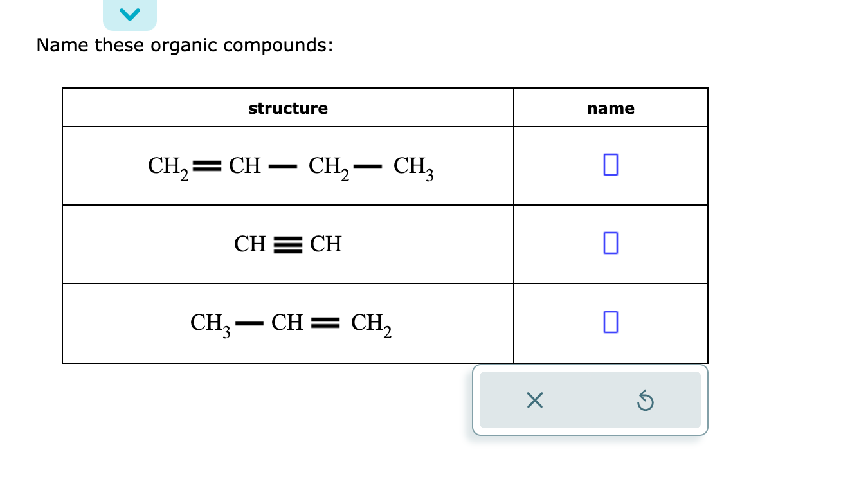Screen dimensions: 868x495
Task: Select the structure column header
Action: 288,107
